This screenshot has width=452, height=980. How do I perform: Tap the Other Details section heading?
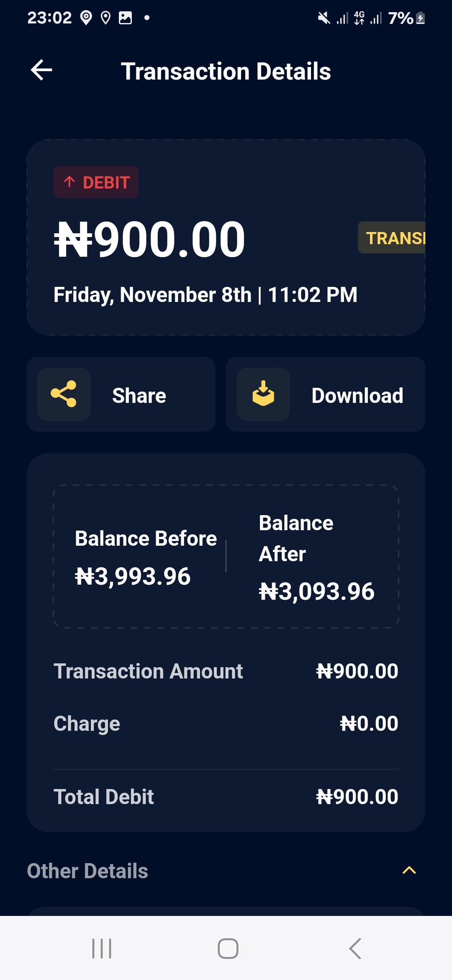coord(87,871)
